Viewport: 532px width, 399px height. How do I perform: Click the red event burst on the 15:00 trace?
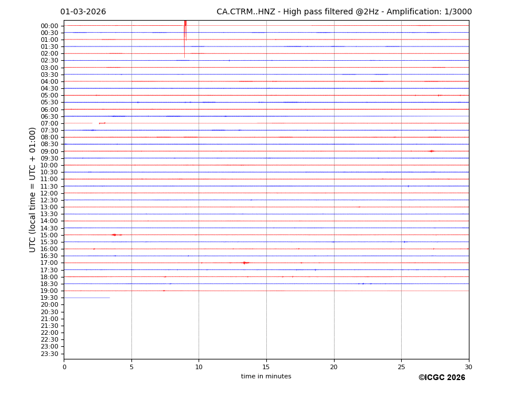point(114,235)
